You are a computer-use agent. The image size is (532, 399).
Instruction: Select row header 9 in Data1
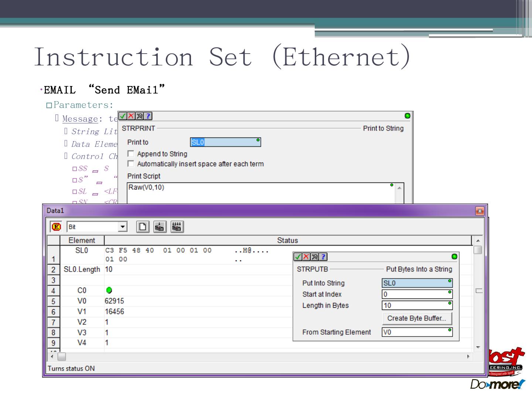[x=54, y=343]
